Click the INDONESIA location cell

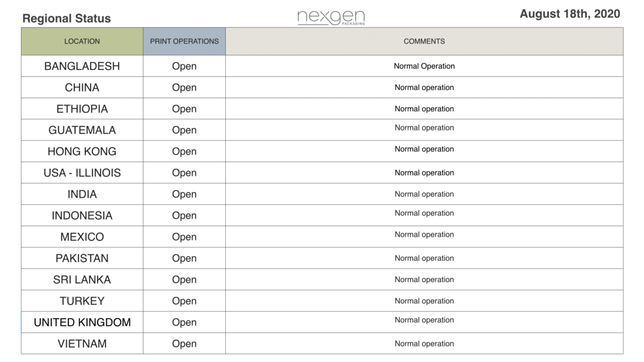(82, 215)
